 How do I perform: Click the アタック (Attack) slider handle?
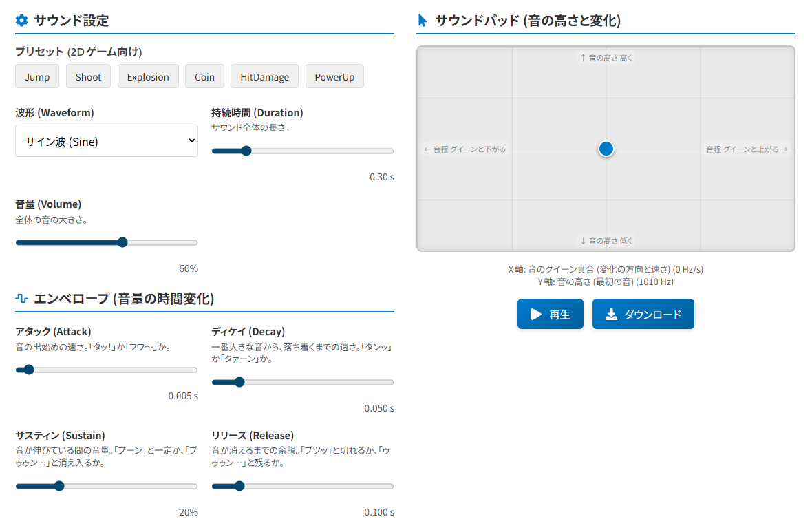(x=28, y=370)
